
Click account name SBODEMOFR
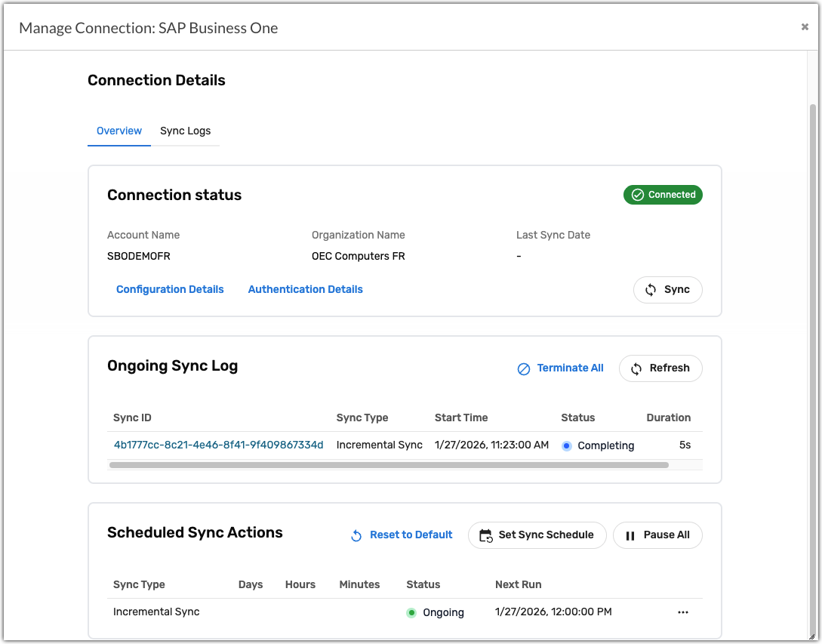click(x=138, y=256)
